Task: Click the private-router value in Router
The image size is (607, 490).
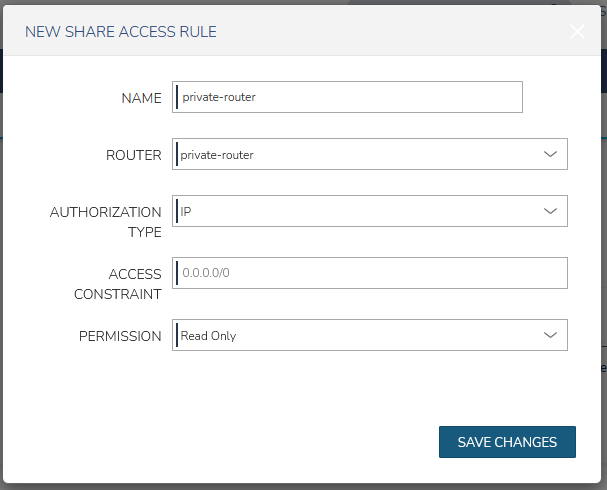Action: tap(217, 155)
